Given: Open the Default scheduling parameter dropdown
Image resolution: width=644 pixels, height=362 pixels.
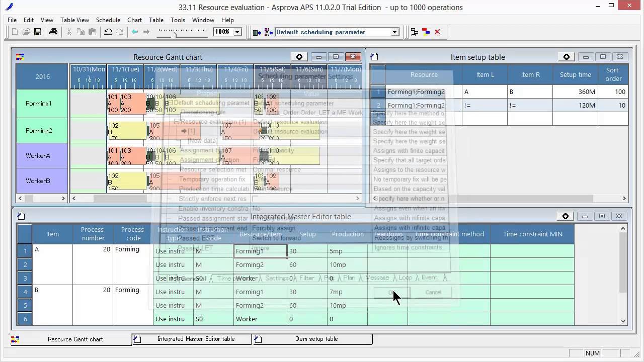Looking at the screenshot, I should point(395,32).
